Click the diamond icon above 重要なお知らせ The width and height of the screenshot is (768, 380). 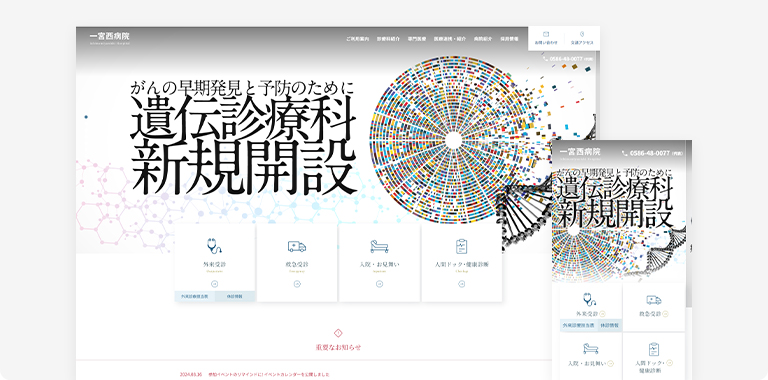tap(338, 333)
